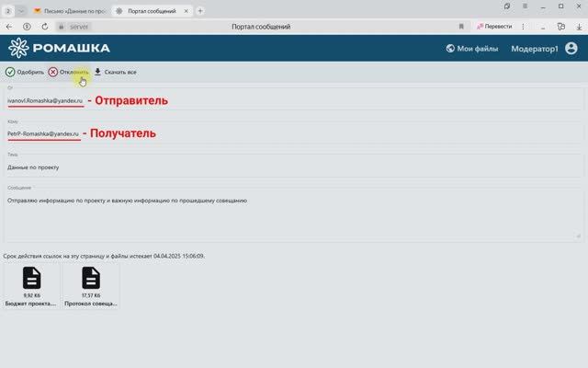Click the lock icon in address bar
Screen dimensions: 588x368
tap(62, 27)
